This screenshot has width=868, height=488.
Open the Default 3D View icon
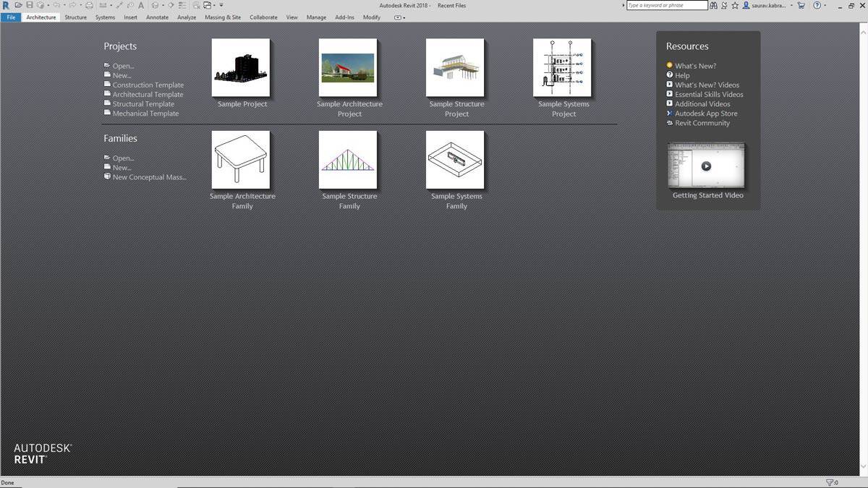[155, 5]
